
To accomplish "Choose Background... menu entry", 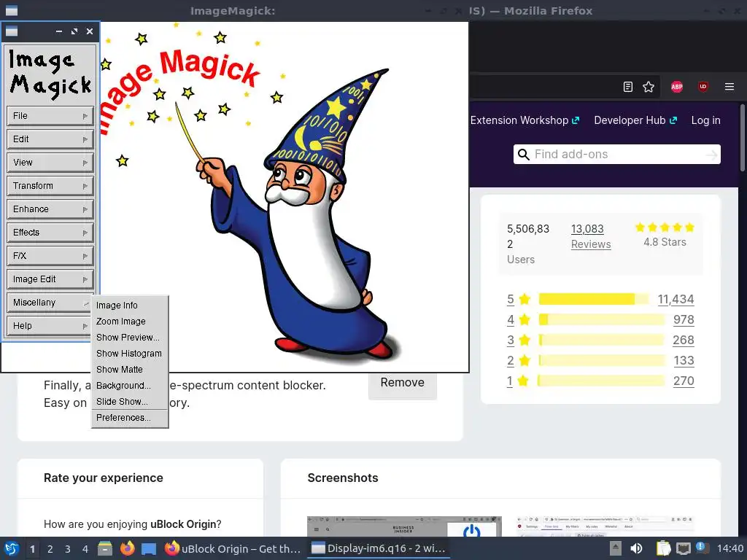I will 130,386.
